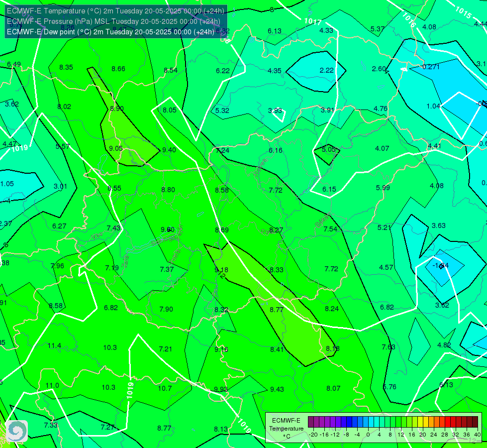The height and width of the screenshot is (448, 487).
Task: Click the 11.0 value on the map
Action: pyautogui.click(x=52, y=385)
